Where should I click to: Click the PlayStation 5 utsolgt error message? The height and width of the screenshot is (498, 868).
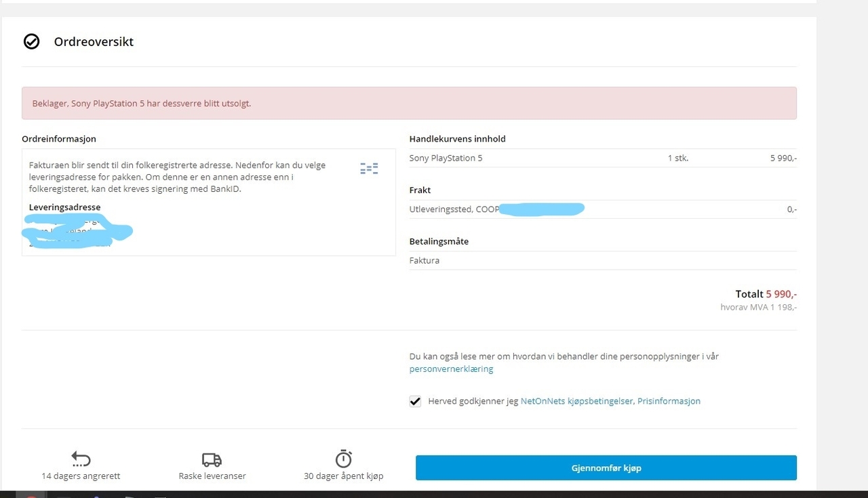click(409, 103)
